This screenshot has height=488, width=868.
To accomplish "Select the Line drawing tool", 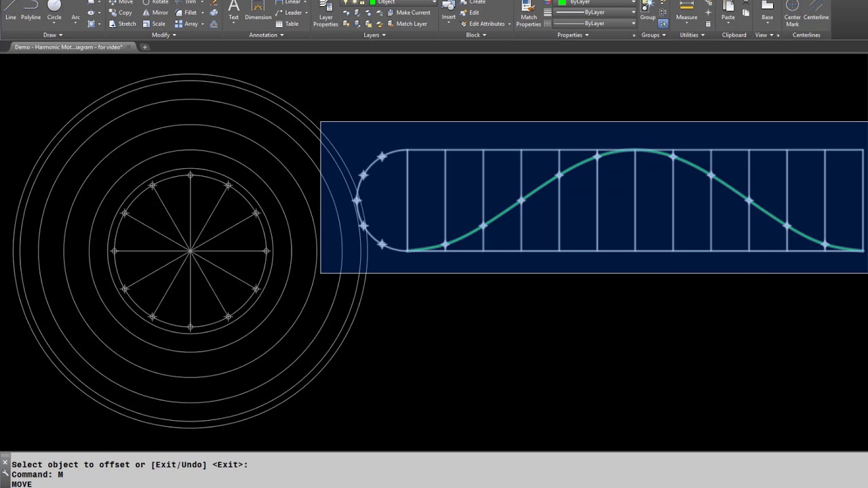I will tap(10, 10).
